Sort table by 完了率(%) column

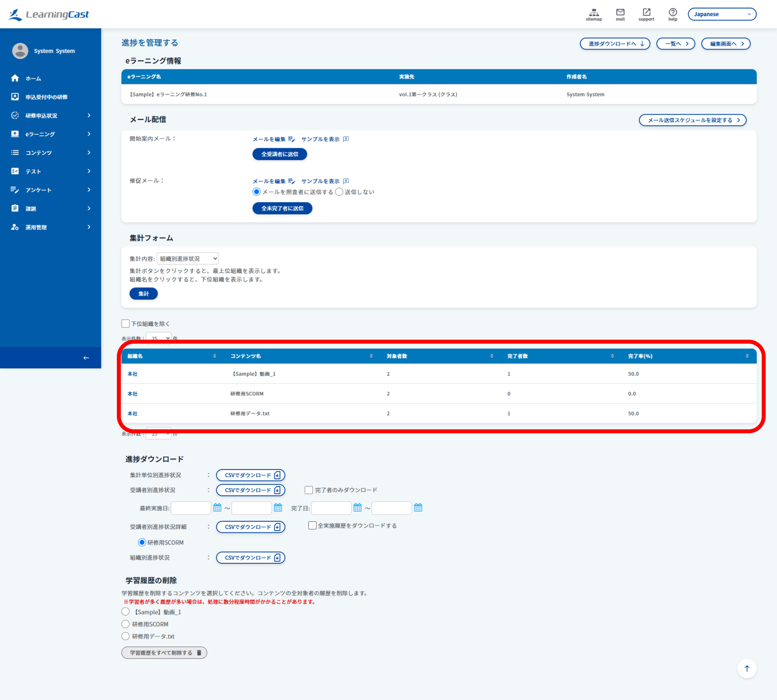(640, 356)
